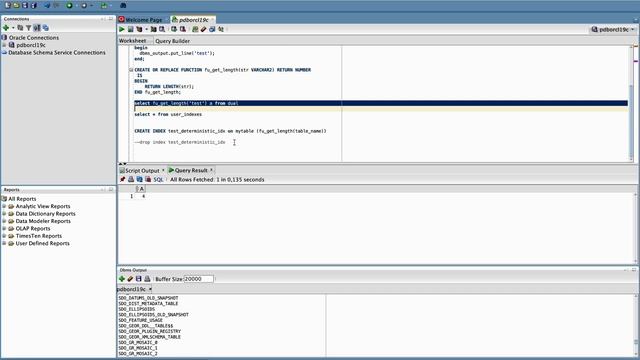Screen dimensions: 640x360
Task: Expand Analytic View Reports folder
Action: (4, 206)
